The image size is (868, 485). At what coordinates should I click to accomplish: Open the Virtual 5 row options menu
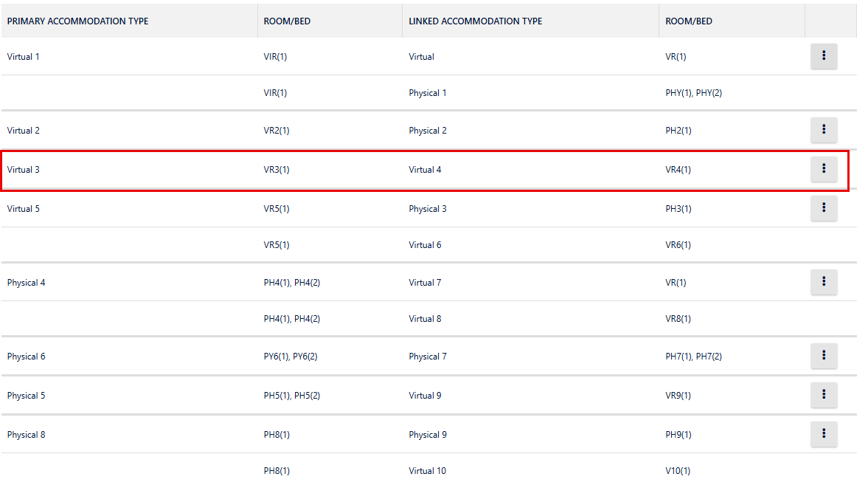coord(824,208)
